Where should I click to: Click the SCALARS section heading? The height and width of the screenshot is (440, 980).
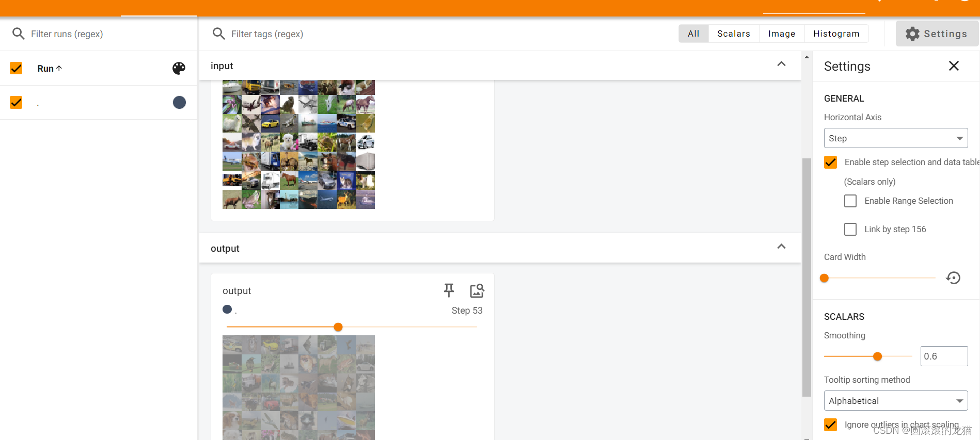pos(844,317)
